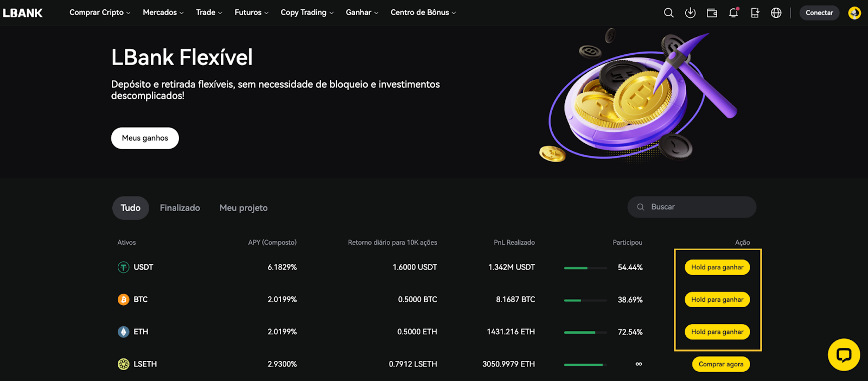This screenshot has width=868, height=381.
Task: Expand the Comprar Cripto dropdown
Action: 100,12
